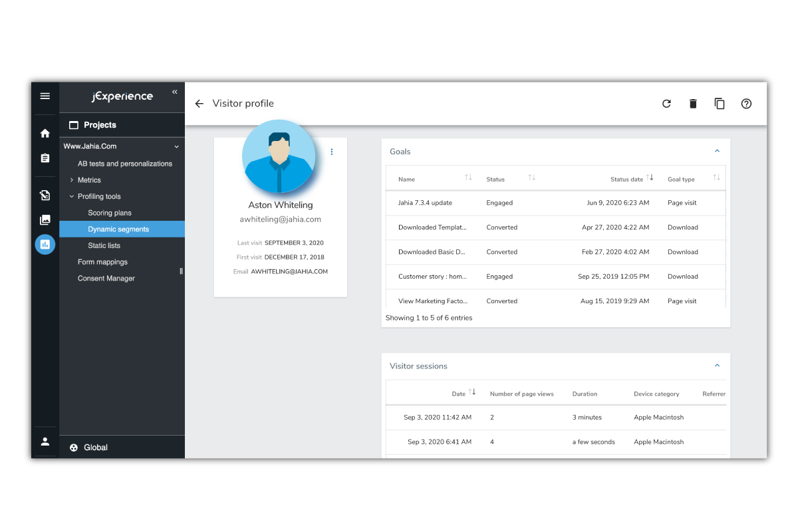Expand the Www.Jahia.Com site dropdown
This screenshot has width=798, height=532.
[176, 146]
